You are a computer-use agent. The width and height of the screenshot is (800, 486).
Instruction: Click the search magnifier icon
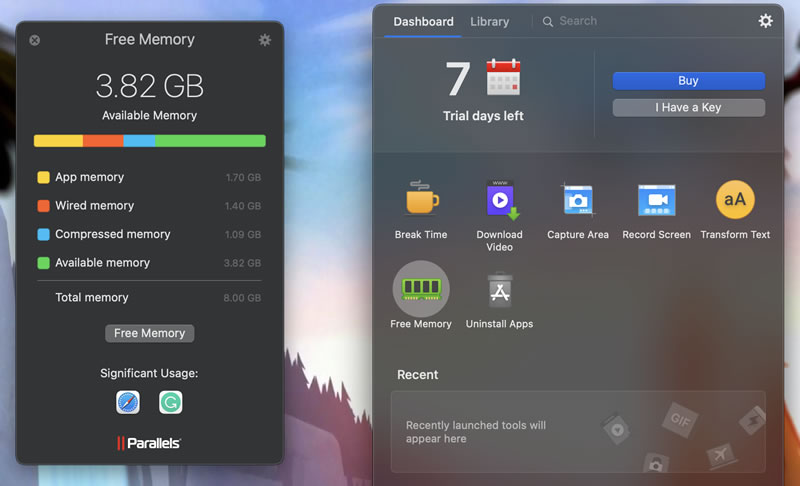click(547, 21)
